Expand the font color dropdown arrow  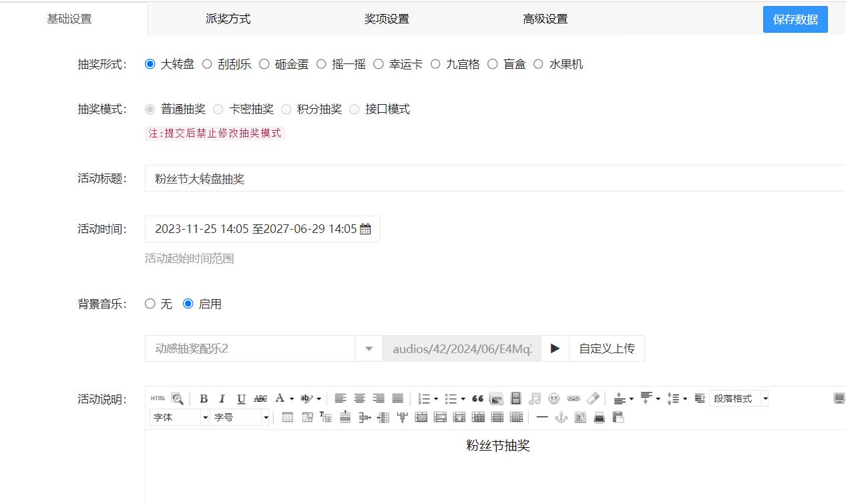tap(292, 399)
